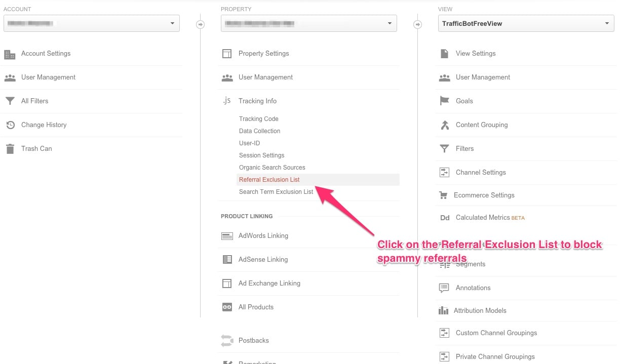Open the Account selector dropdown
621x364 pixels.
point(91,23)
